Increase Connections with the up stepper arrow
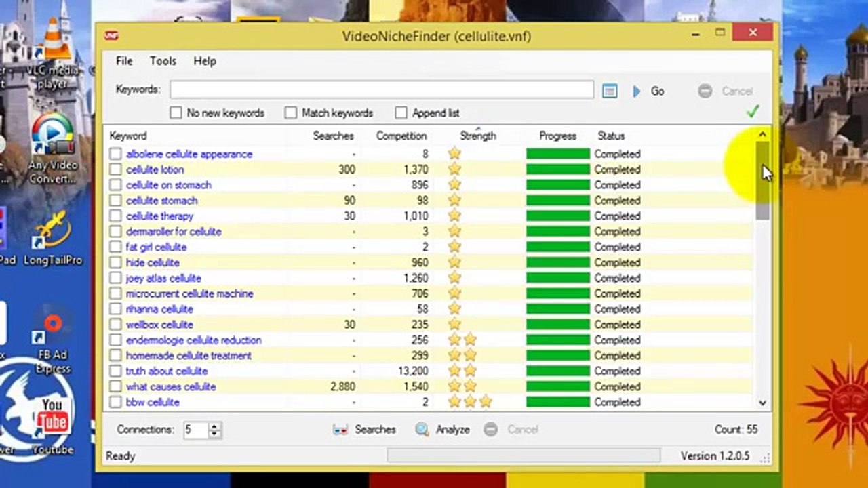868x488 pixels. [215, 426]
